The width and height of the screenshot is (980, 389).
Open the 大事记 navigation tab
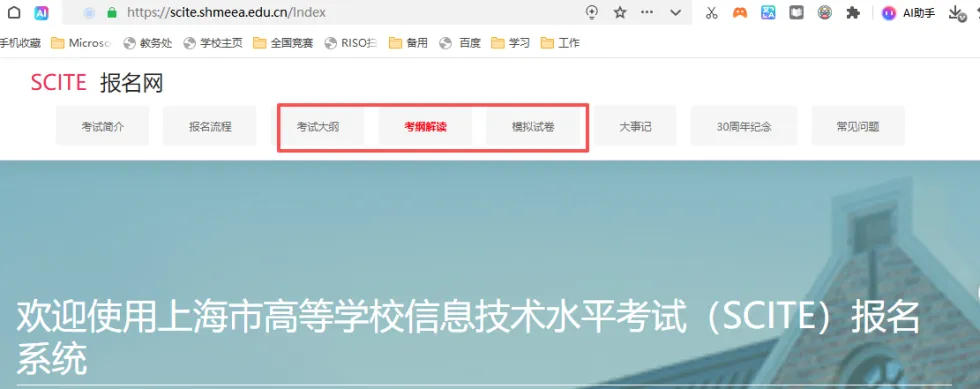[635, 126]
